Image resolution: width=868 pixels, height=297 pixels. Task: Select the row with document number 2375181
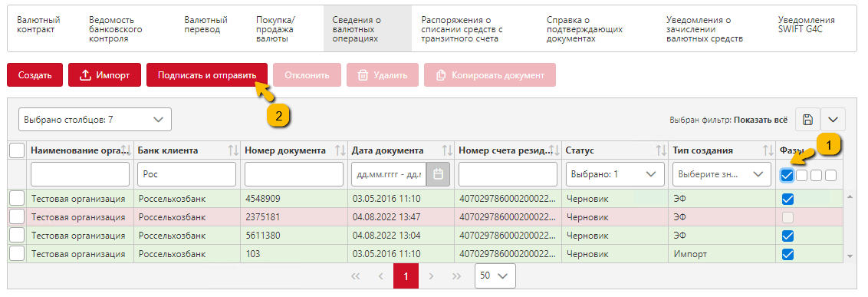click(17, 216)
